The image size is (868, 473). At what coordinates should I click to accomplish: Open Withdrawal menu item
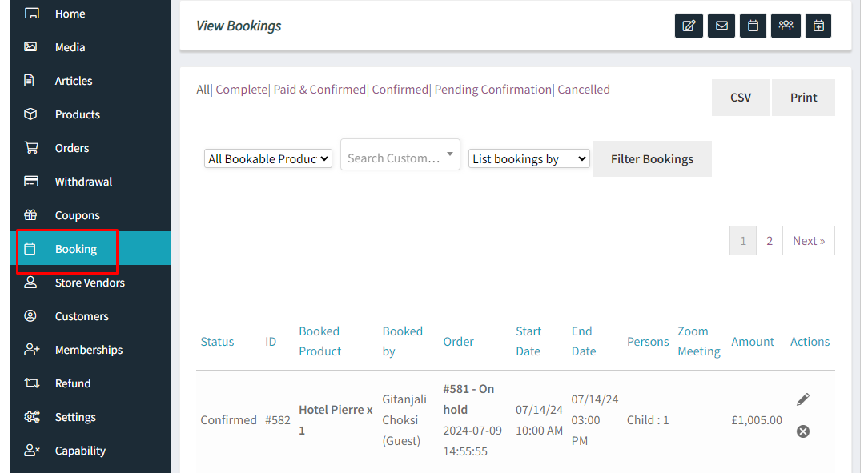coord(83,182)
